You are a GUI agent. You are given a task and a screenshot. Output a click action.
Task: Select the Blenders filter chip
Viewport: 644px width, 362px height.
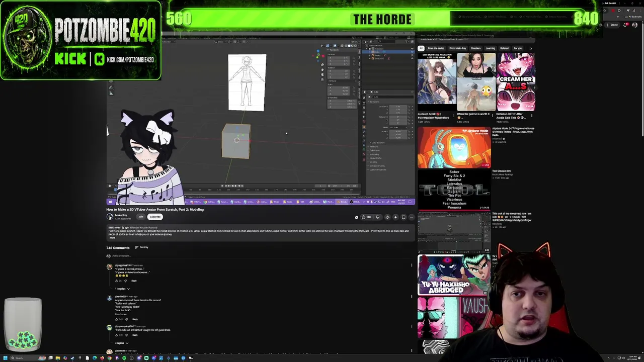pyautogui.click(x=475, y=48)
